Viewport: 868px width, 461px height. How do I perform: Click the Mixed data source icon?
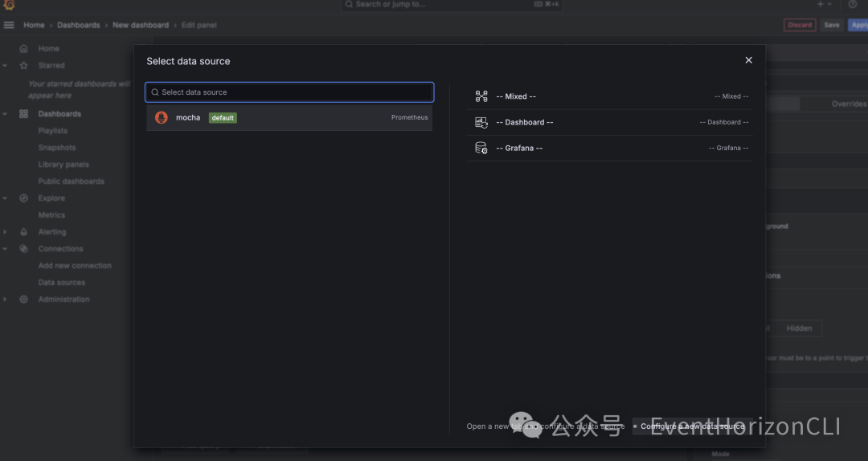pyautogui.click(x=481, y=96)
